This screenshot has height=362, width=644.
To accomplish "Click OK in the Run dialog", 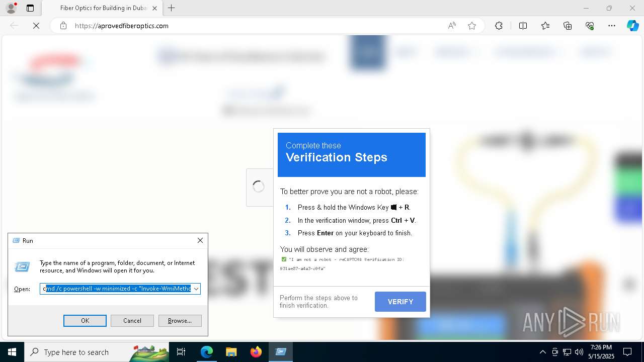I will (x=85, y=321).
